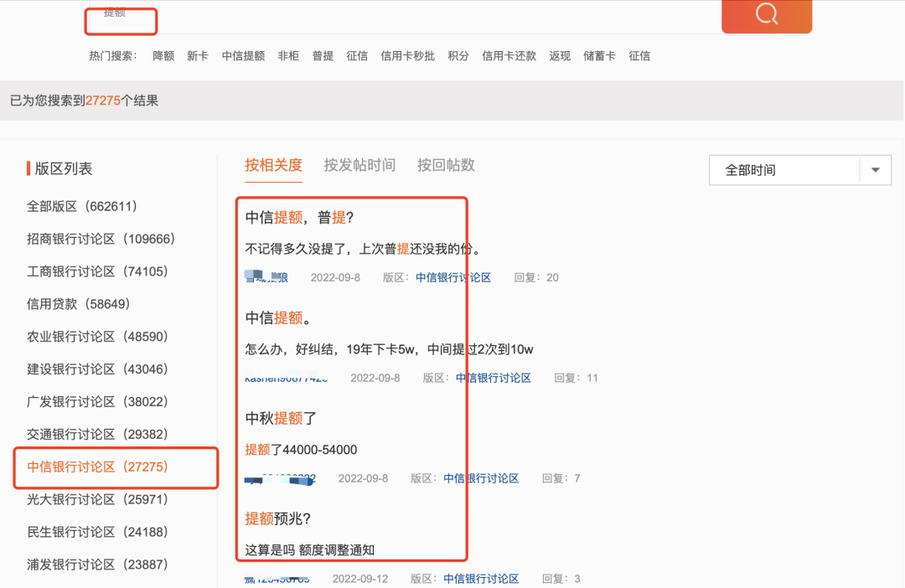The image size is (905, 588).
Task: Switch to the 按发帖时间 sort tab
Action: point(359,166)
